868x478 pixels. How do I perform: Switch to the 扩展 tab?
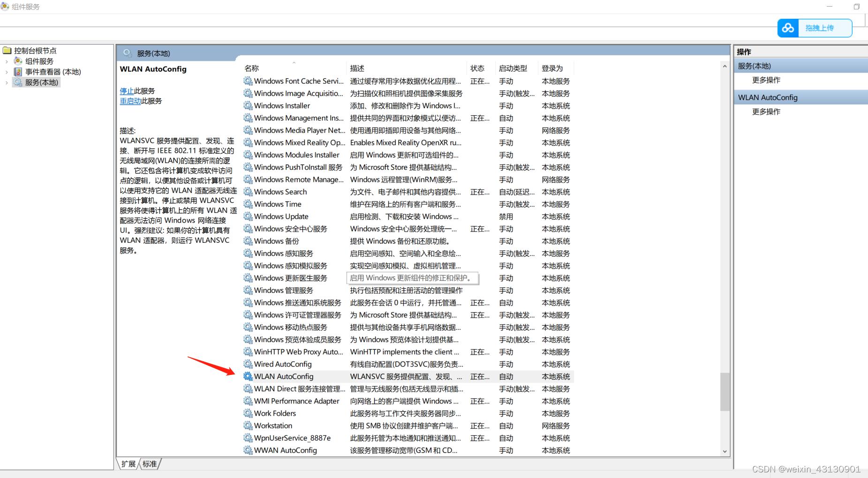point(128,464)
